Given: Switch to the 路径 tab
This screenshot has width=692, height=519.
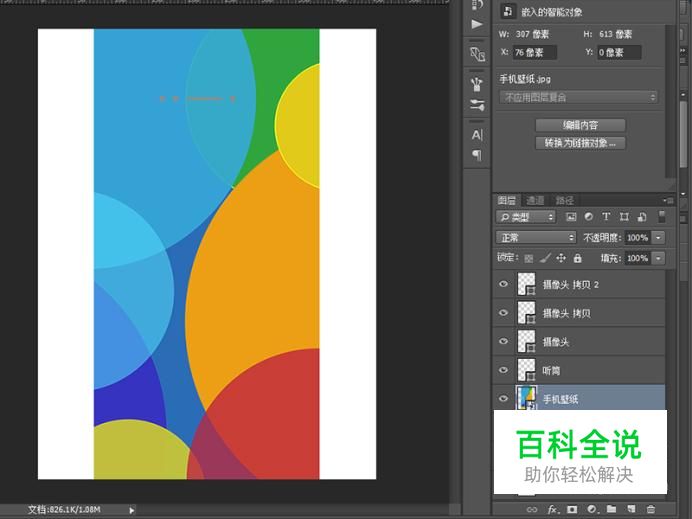Looking at the screenshot, I should click(x=564, y=200).
